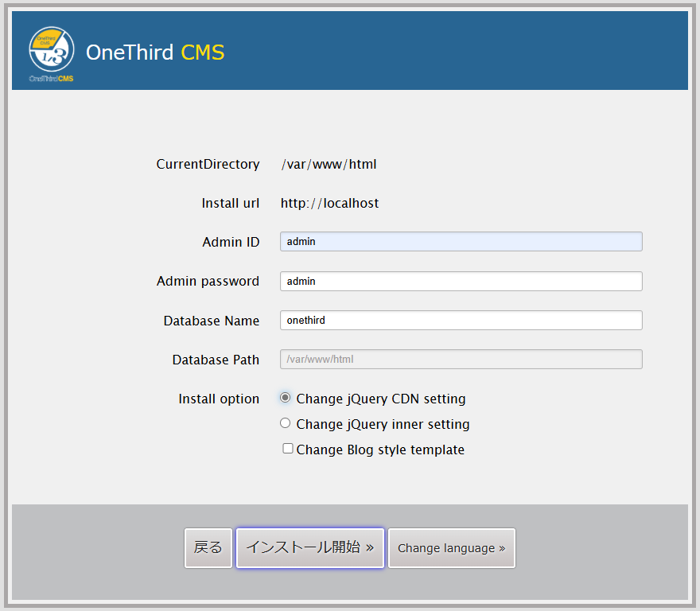Viewport: 700px width, 611px height.
Task: Click the Database Name label
Action: tap(212, 321)
